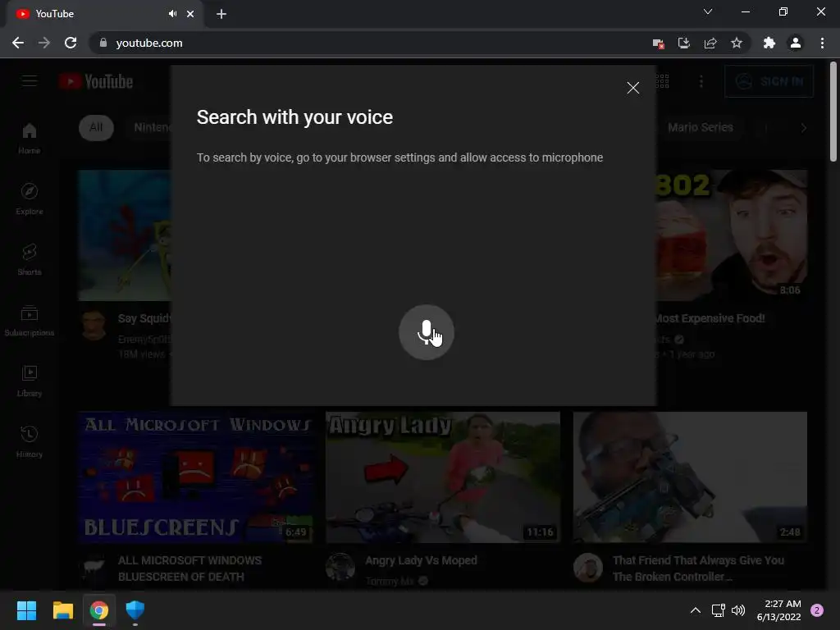Image resolution: width=840 pixels, height=630 pixels.
Task: Open network icon in system tray
Action: 718,610
